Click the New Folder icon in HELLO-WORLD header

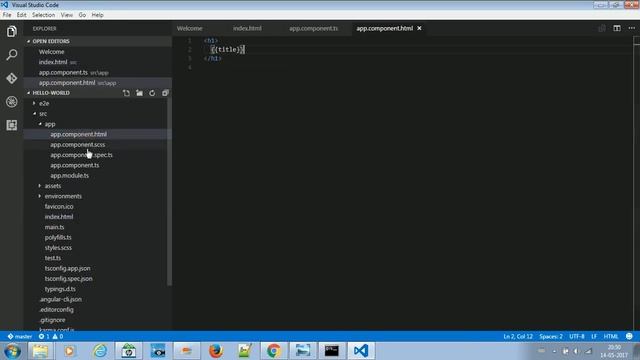(140, 93)
